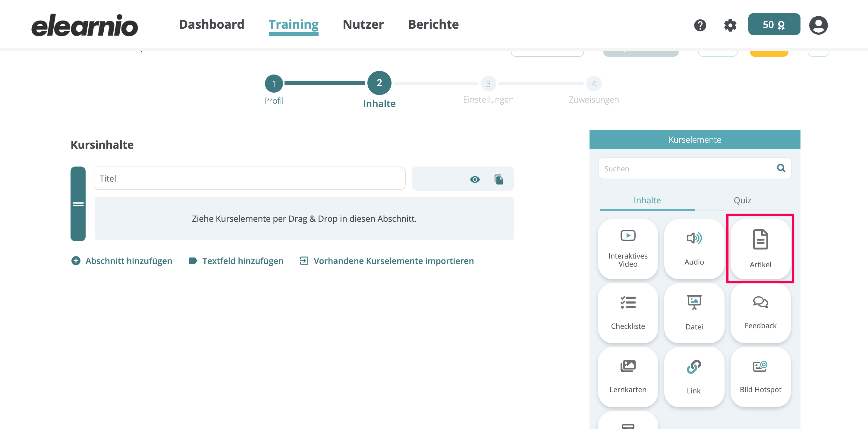Click Vorhandene Kurselemente importieren
Image resolution: width=868 pixels, height=429 pixels.
[x=386, y=261]
